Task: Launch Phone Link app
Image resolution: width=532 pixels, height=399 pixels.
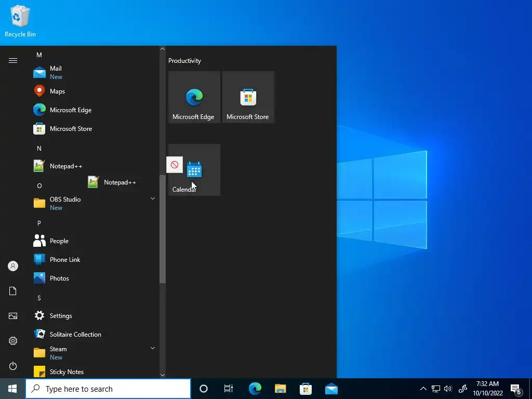Action: [x=95, y=260]
